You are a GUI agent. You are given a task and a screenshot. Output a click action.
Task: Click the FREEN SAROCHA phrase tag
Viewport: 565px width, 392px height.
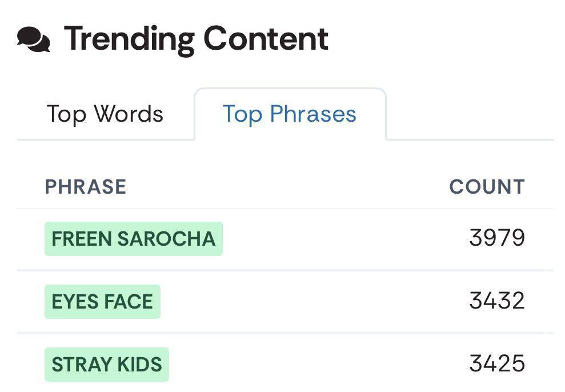pos(134,239)
